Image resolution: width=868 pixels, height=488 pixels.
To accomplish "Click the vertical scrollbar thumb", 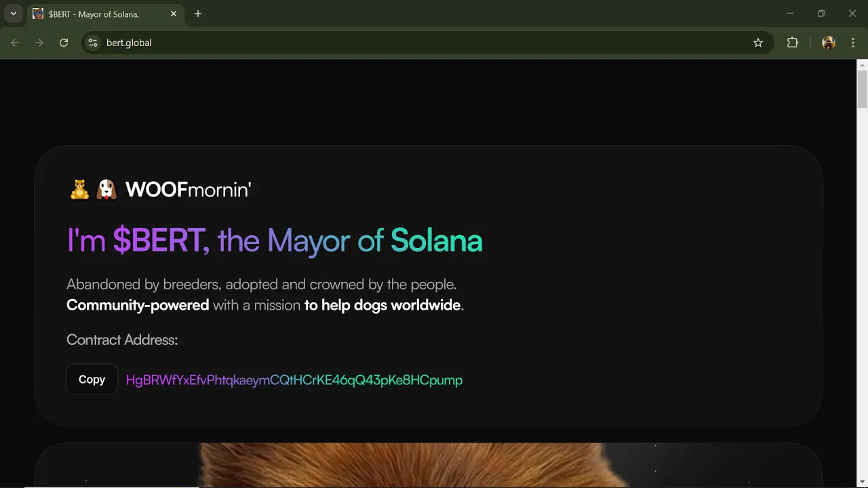I will [862, 89].
